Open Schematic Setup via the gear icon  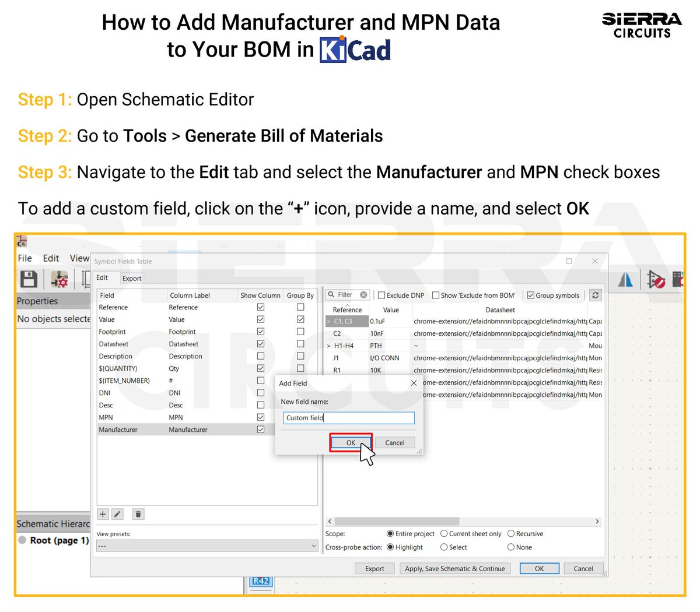pos(59,279)
